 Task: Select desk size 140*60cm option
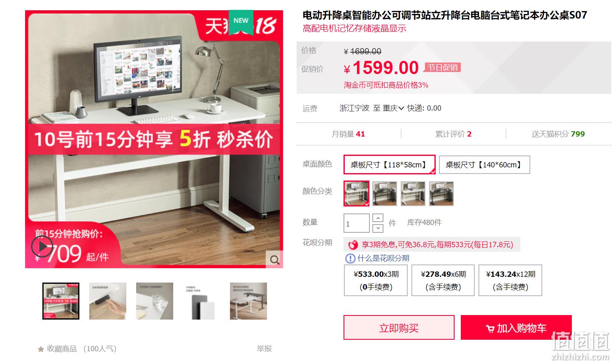484,165
